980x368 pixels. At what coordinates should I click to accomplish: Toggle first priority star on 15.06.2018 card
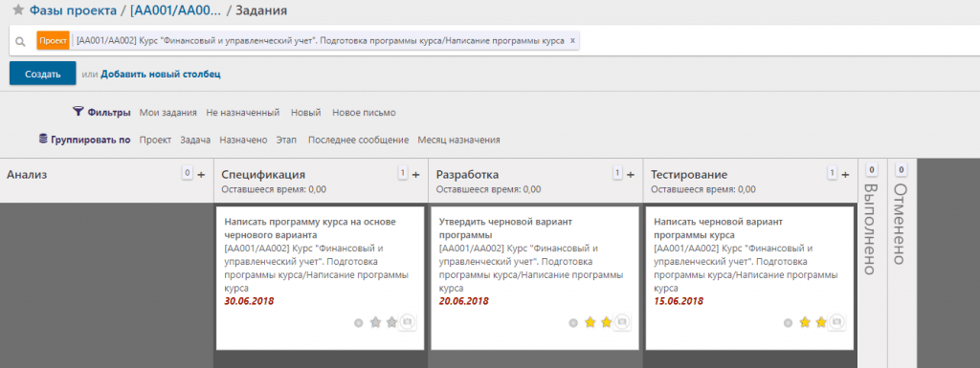click(805, 322)
